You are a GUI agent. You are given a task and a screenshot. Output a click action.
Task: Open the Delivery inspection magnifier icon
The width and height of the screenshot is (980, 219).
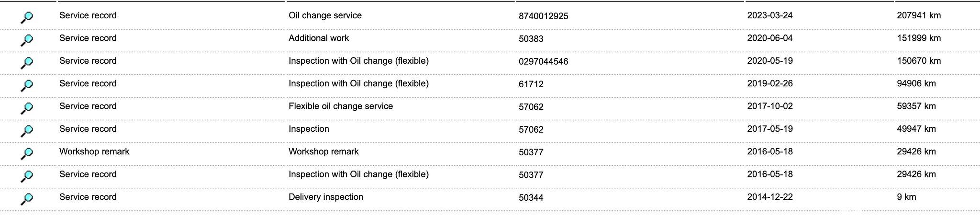pos(27,198)
